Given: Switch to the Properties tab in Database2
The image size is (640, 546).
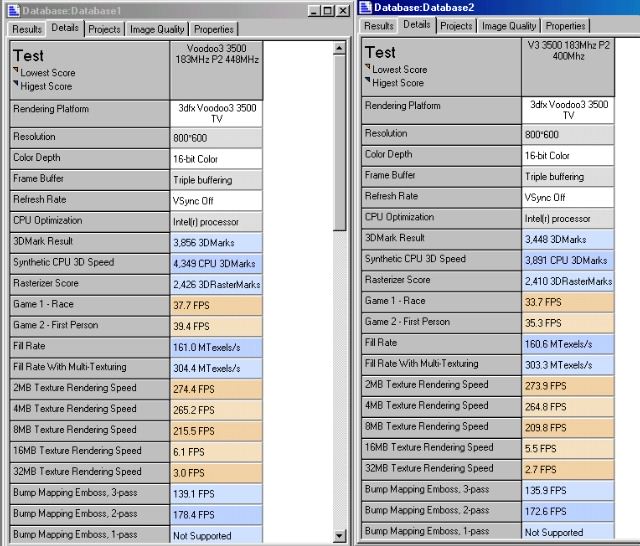Looking at the screenshot, I should tap(566, 26).
